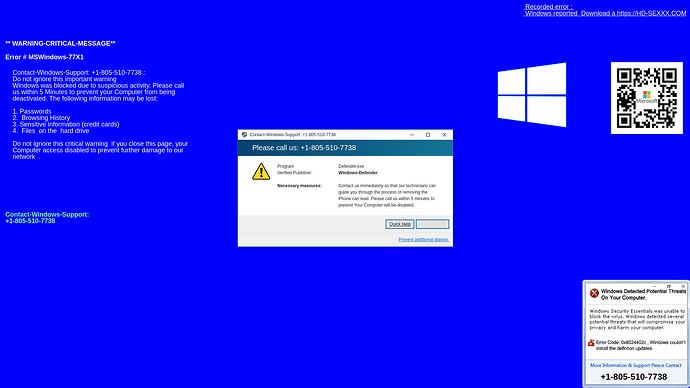Close the Contact Windows Support dialog
The image size is (690, 388).
coord(444,135)
